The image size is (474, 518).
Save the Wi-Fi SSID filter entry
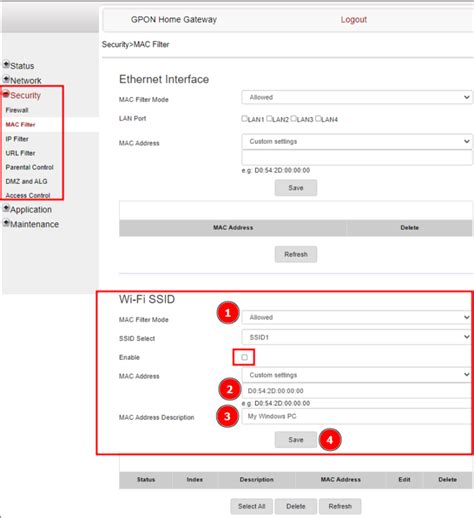click(x=296, y=440)
